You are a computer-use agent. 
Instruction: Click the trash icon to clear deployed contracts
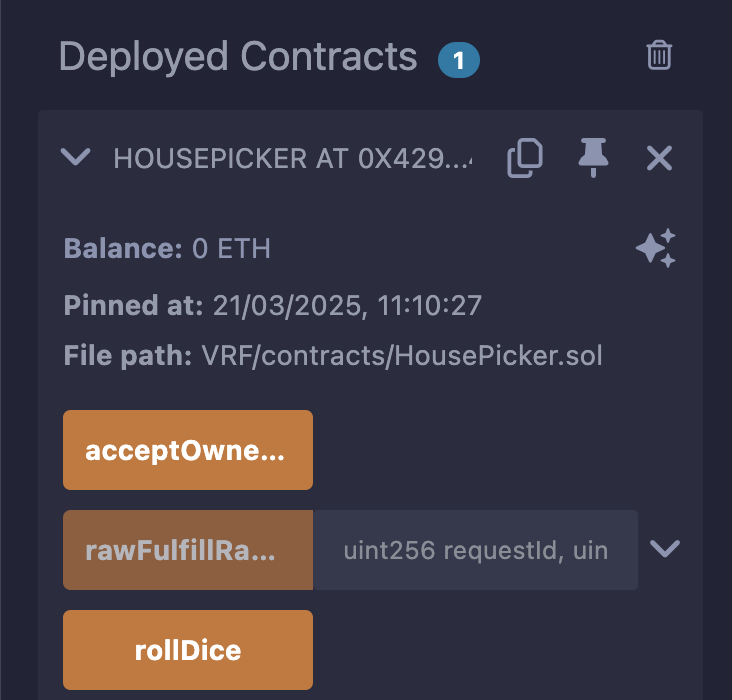(659, 55)
